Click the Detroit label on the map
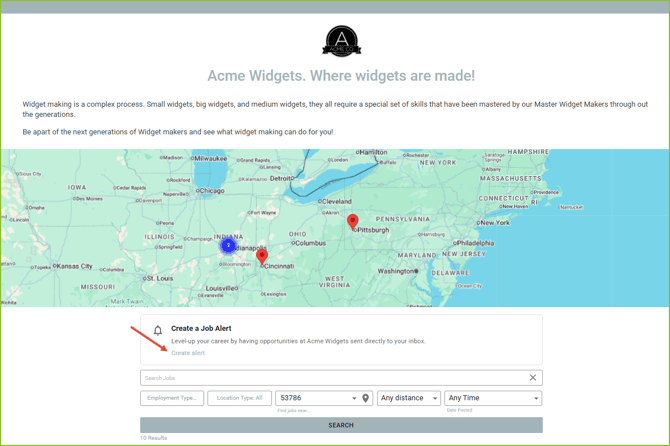Image resolution: width=670 pixels, height=446 pixels. point(283,178)
